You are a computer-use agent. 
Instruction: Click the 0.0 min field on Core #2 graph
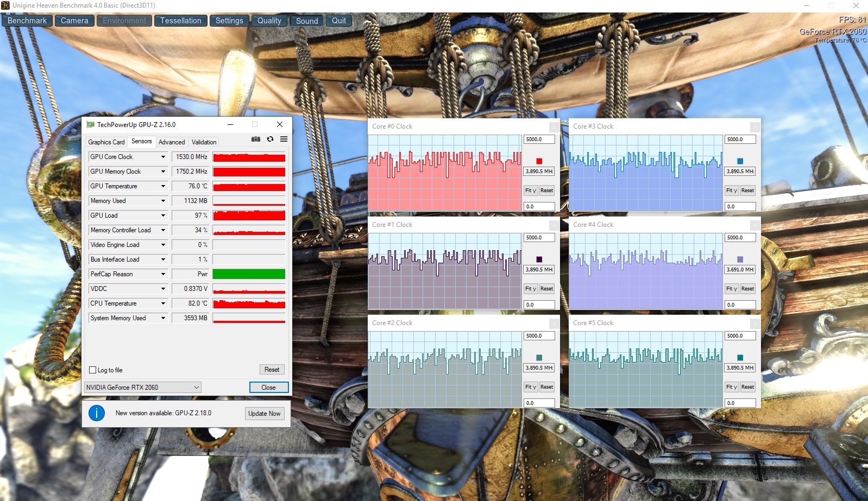pos(539,403)
